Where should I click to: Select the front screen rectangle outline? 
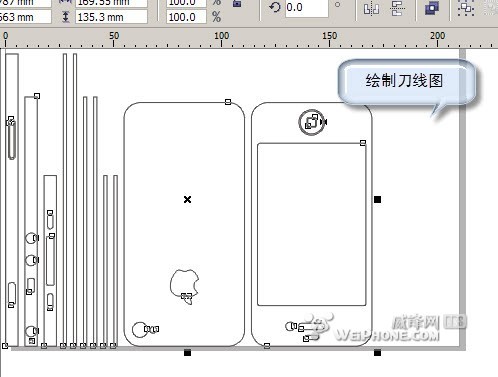pyautogui.click(x=312, y=224)
